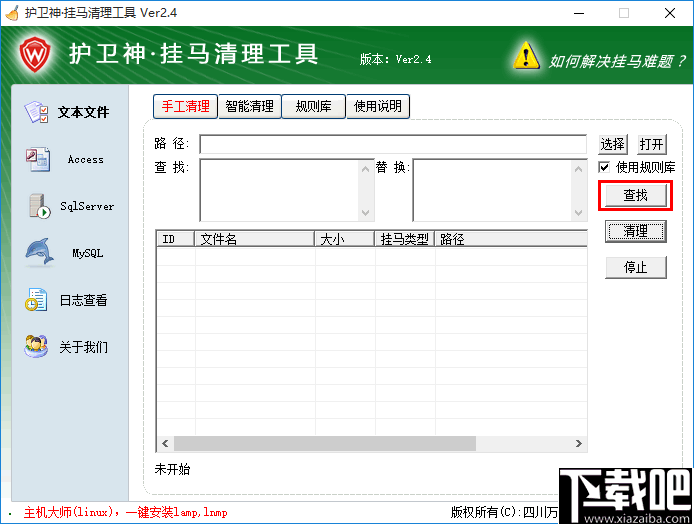Click the Access database icon
The image size is (694, 524).
pyautogui.click(x=37, y=159)
